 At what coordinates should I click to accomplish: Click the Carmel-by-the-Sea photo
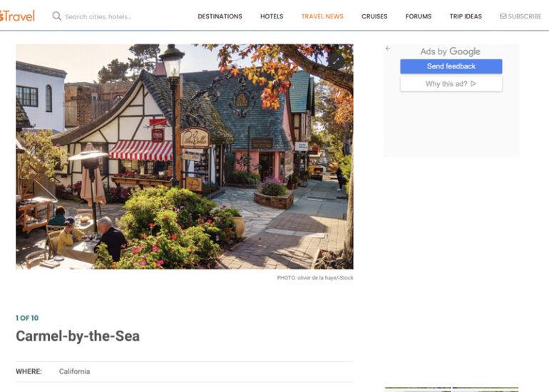click(185, 157)
